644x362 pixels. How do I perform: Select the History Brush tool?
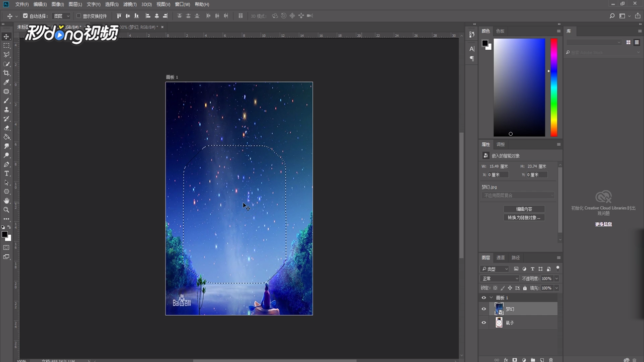pyautogui.click(x=7, y=119)
